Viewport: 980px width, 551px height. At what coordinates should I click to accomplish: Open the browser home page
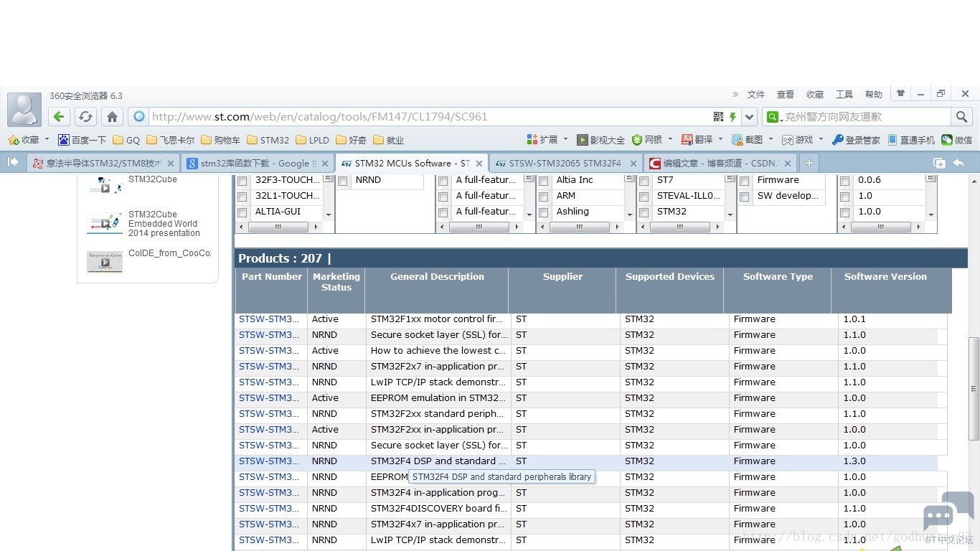tap(112, 117)
